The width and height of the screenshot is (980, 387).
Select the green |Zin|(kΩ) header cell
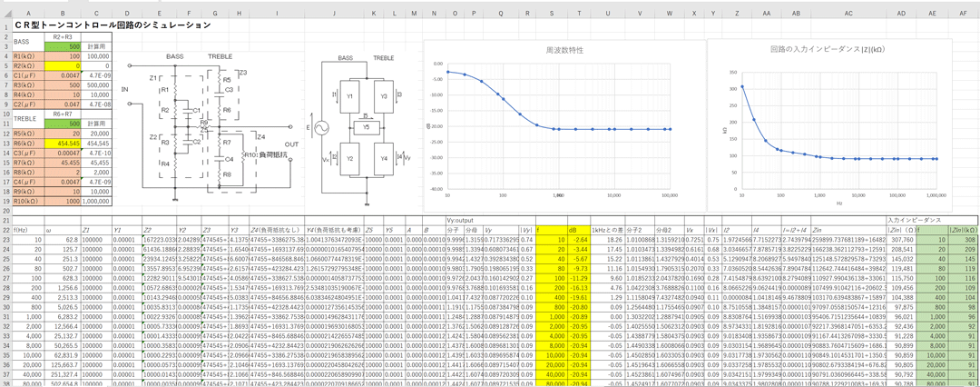coord(963,229)
